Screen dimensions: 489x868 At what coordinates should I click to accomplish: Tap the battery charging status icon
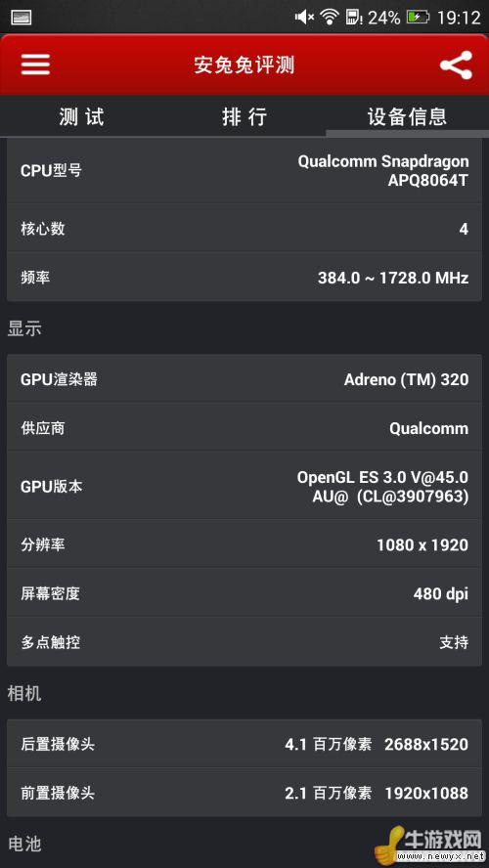click(419, 18)
